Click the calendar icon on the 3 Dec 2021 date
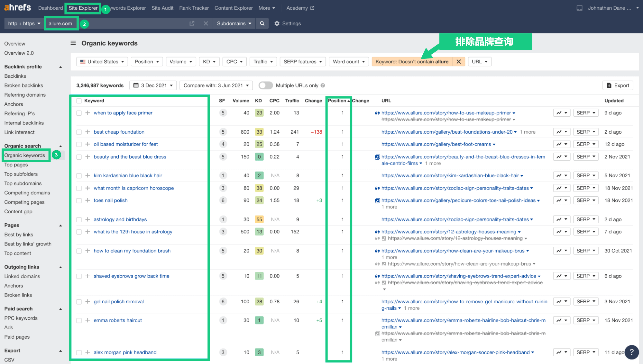Image resolution: width=643 pixels, height=364 pixels. tap(136, 85)
